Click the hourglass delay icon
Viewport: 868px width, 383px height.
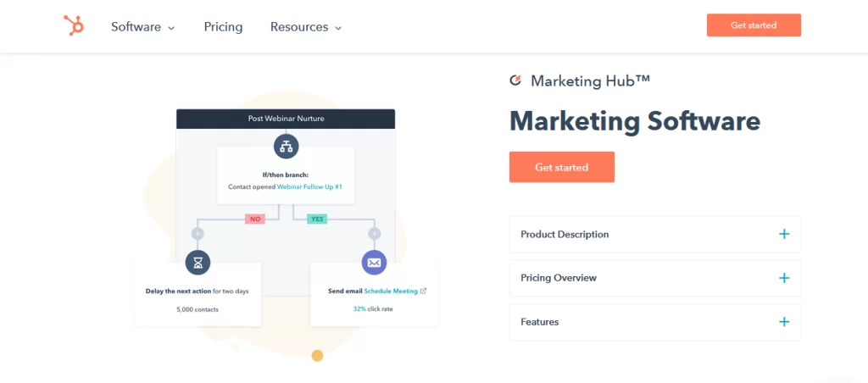[x=198, y=263]
